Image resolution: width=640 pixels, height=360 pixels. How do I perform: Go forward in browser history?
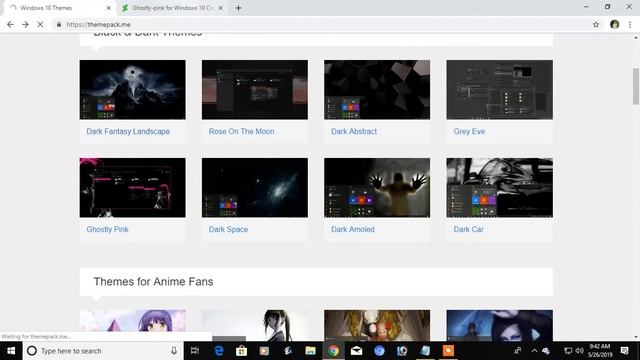[x=25, y=24]
